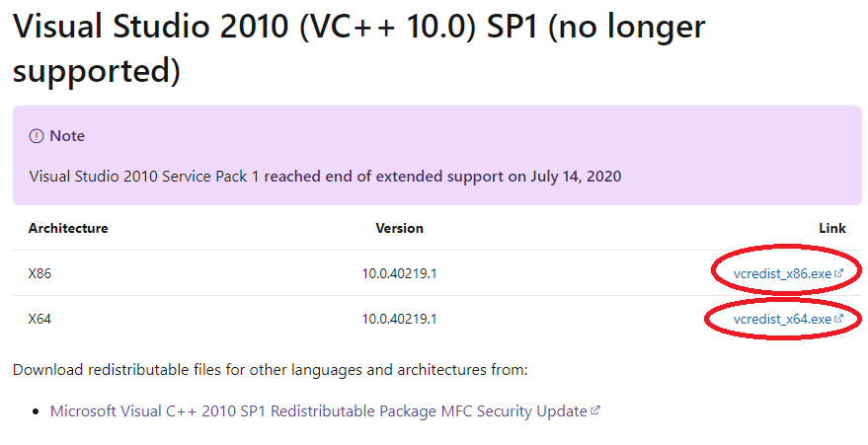Select the Link column header
The height and width of the screenshot is (445, 868).
[832, 228]
